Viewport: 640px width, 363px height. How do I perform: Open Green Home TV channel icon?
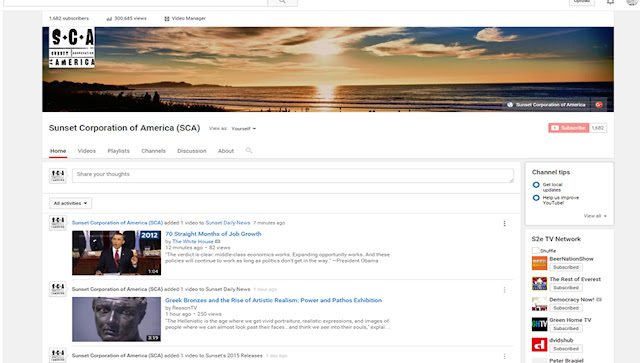click(539, 324)
